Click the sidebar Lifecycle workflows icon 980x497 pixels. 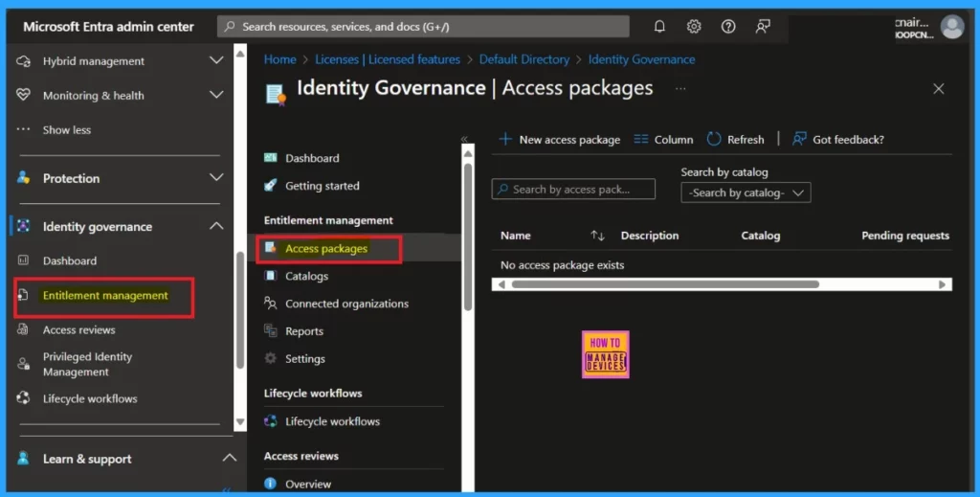(23, 398)
